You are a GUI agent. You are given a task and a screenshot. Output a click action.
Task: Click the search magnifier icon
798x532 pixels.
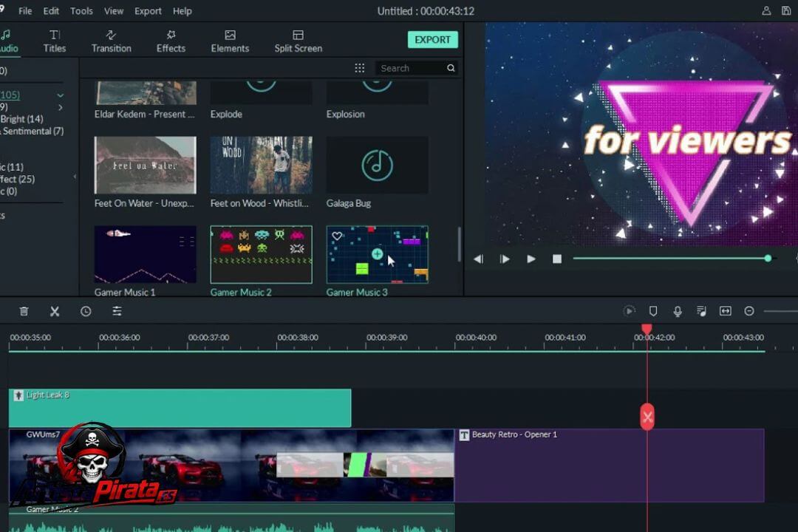(x=451, y=68)
